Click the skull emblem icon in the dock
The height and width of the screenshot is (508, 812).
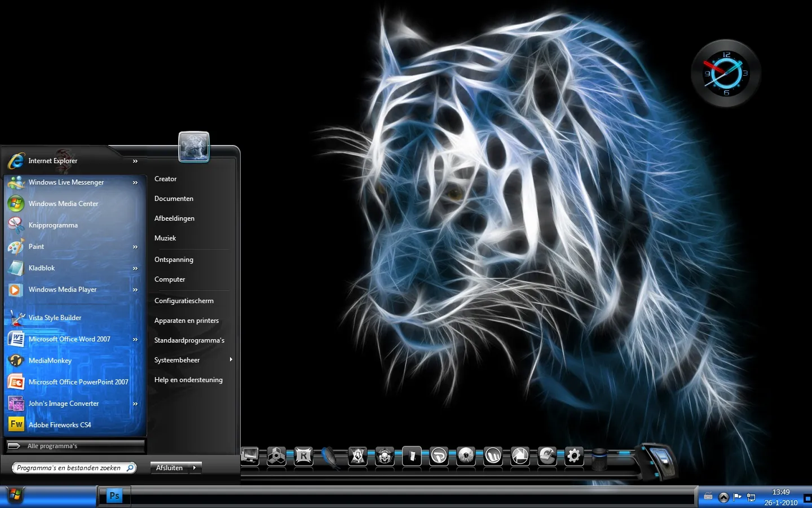click(385, 456)
